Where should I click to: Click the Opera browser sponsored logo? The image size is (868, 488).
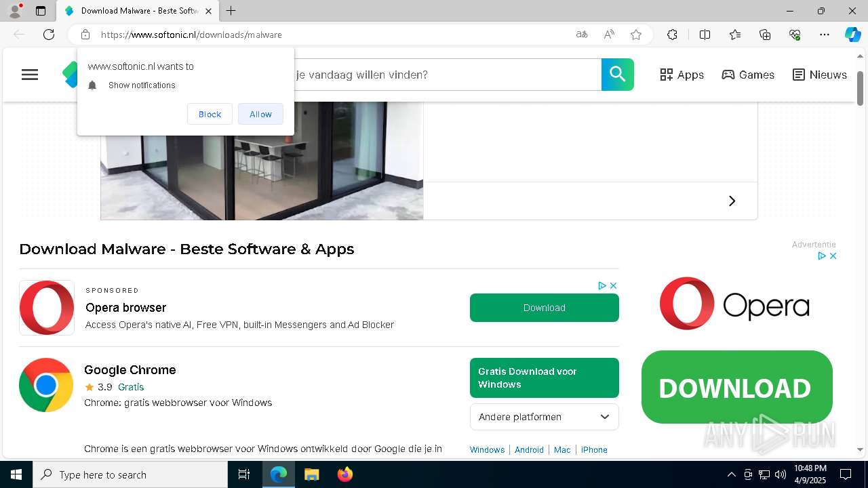pyautogui.click(x=47, y=308)
